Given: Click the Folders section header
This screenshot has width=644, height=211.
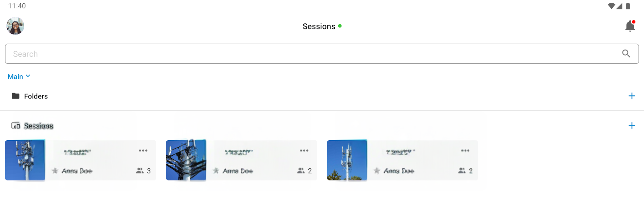Looking at the screenshot, I should (x=36, y=96).
